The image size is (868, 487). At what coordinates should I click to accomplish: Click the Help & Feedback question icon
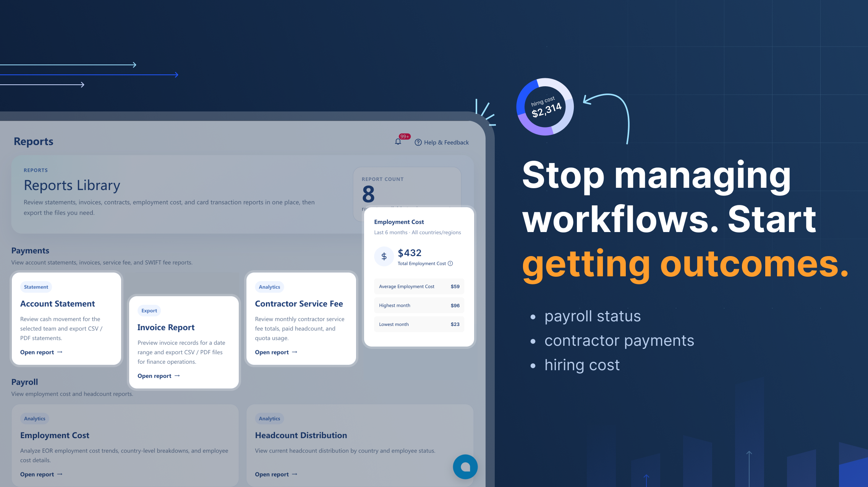click(x=418, y=142)
